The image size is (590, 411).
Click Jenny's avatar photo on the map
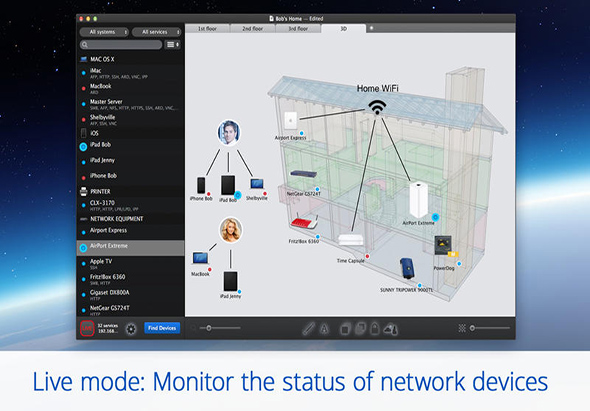tap(231, 230)
